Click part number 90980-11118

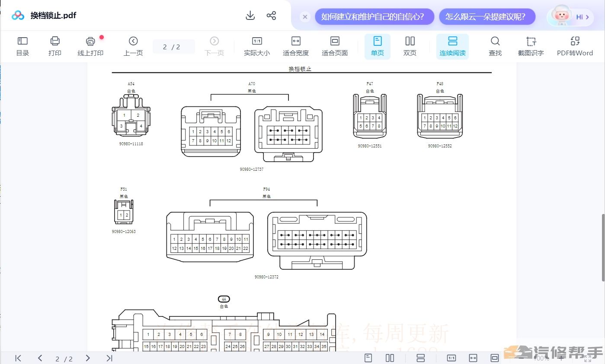click(131, 144)
